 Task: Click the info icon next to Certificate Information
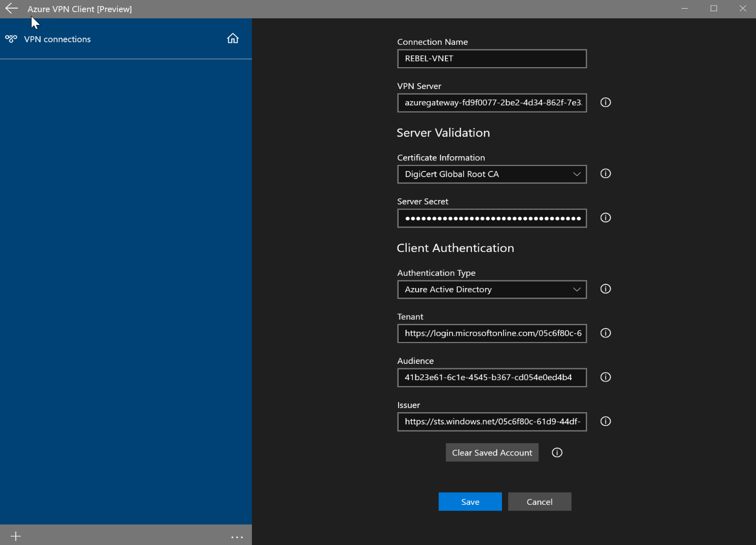point(605,174)
